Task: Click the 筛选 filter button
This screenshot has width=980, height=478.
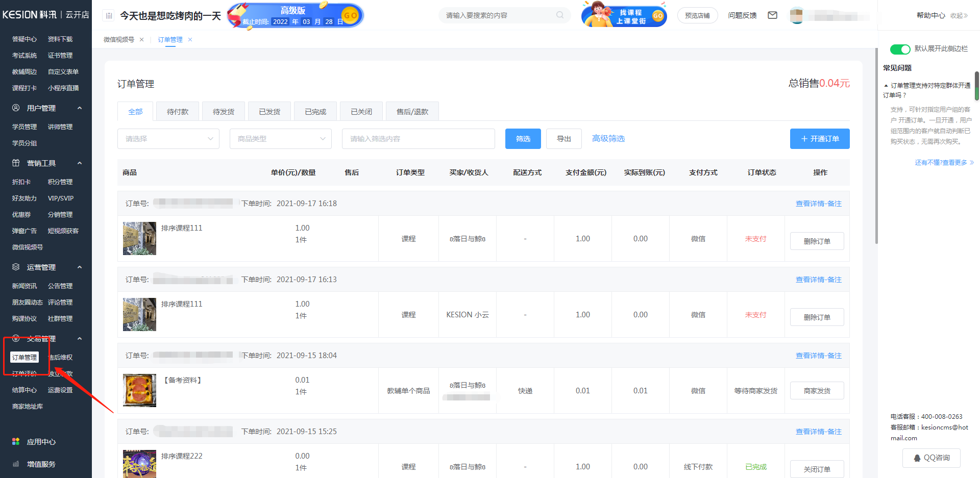Action: click(x=523, y=139)
